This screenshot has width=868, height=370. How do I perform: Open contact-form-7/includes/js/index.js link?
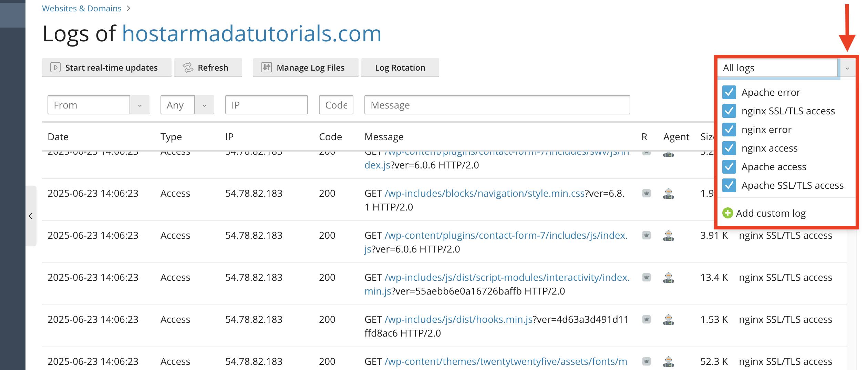tap(506, 235)
